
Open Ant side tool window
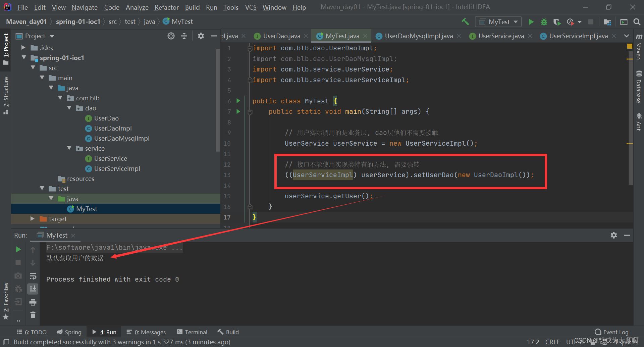[639, 121]
